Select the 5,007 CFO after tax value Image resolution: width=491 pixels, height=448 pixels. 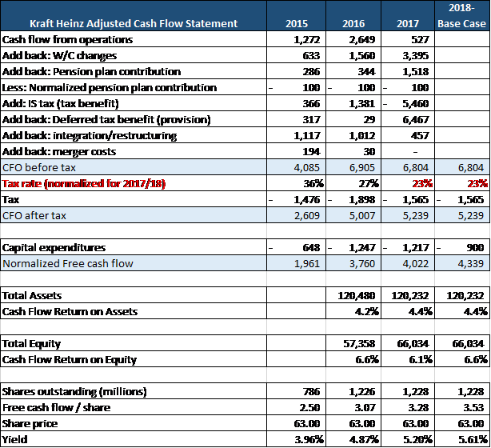point(361,215)
